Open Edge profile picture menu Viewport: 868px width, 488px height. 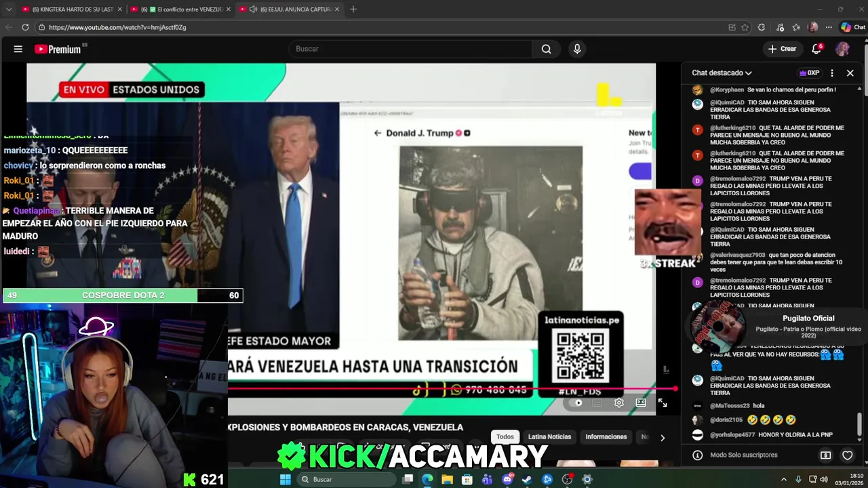tap(813, 27)
